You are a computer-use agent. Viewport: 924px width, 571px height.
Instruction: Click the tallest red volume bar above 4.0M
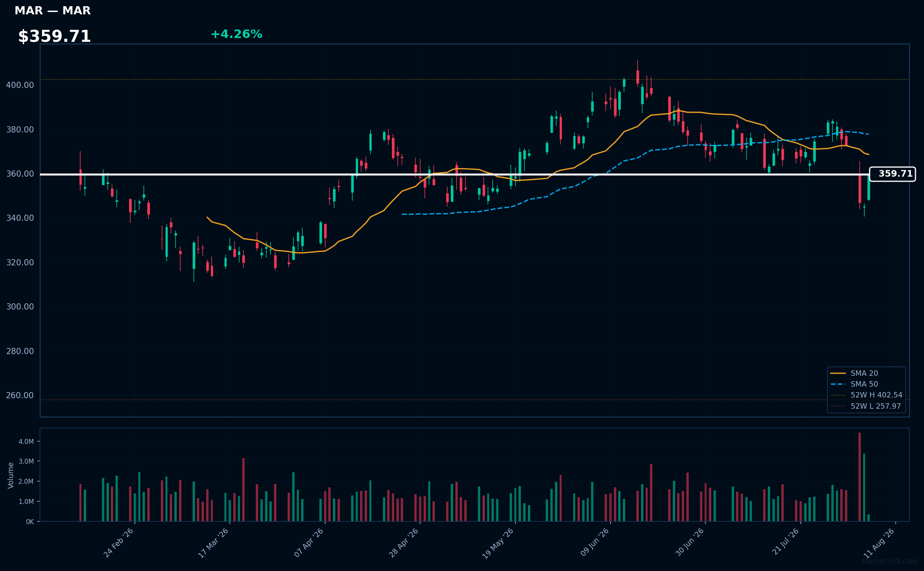click(x=860, y=477)
